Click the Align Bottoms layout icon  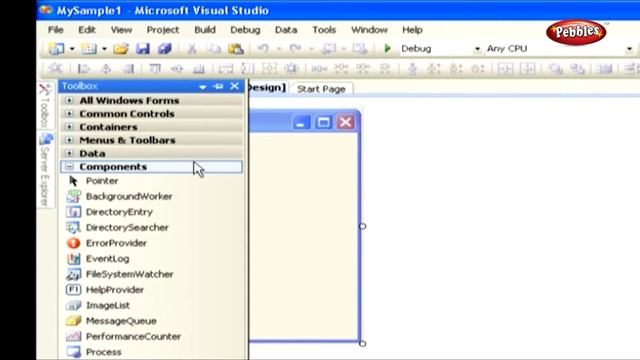point(199,69)
